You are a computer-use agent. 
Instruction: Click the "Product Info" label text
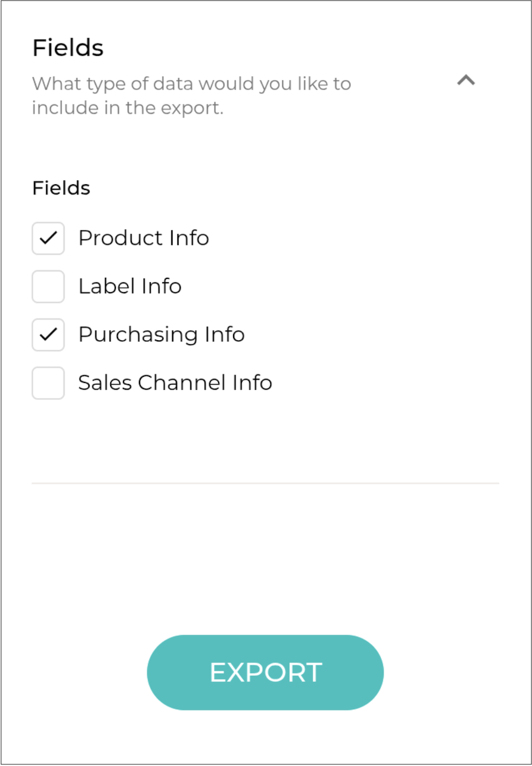click(144, 238)
